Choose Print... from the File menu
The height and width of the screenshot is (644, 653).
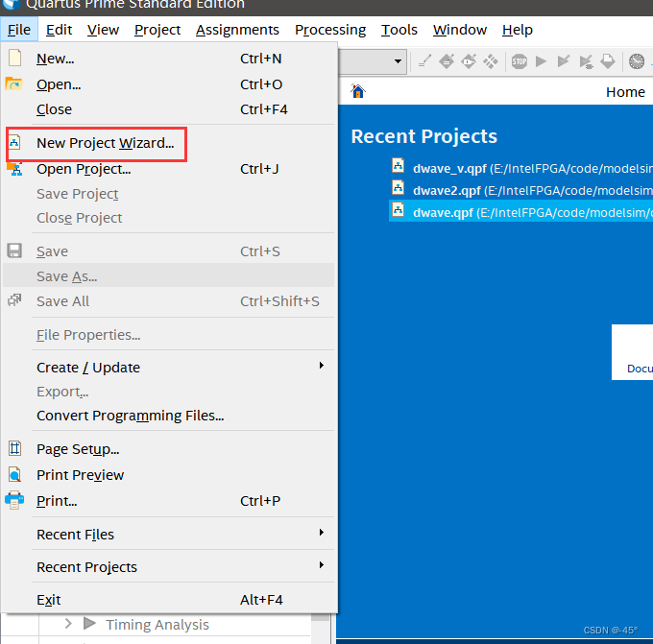pos(169,501)
